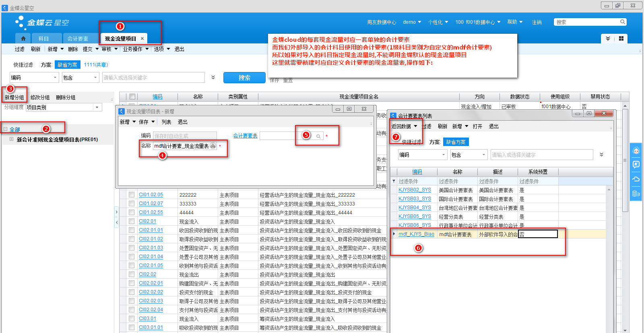Check the row checkbox for CI02.01.01

tap(132, 230)
